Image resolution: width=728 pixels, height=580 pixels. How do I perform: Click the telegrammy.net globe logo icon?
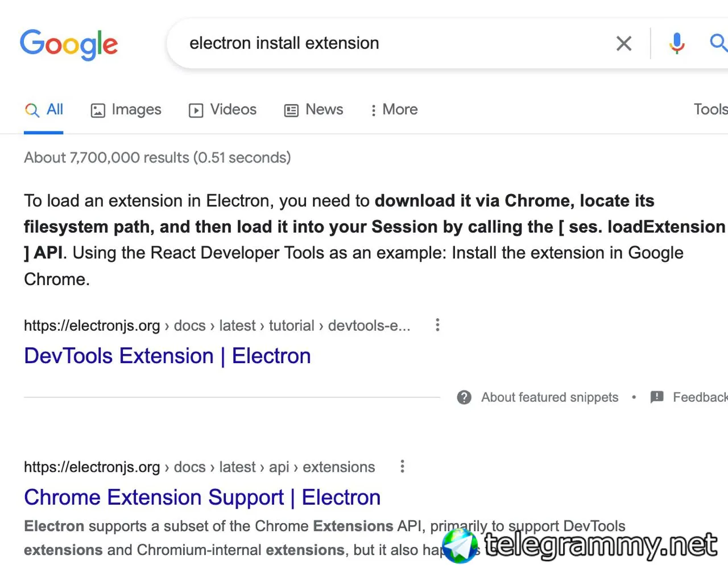(x=460, y=546)
